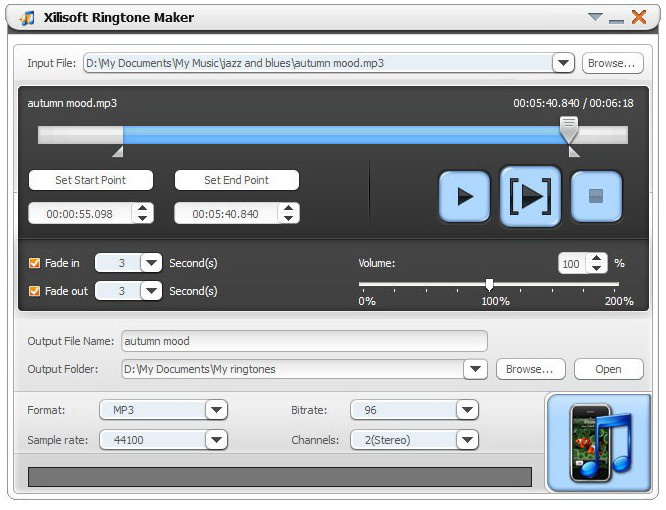Screen dimensions: 666x510
Task: Click the volume slider thumb at 100%
Action: (x=489, y=285)
